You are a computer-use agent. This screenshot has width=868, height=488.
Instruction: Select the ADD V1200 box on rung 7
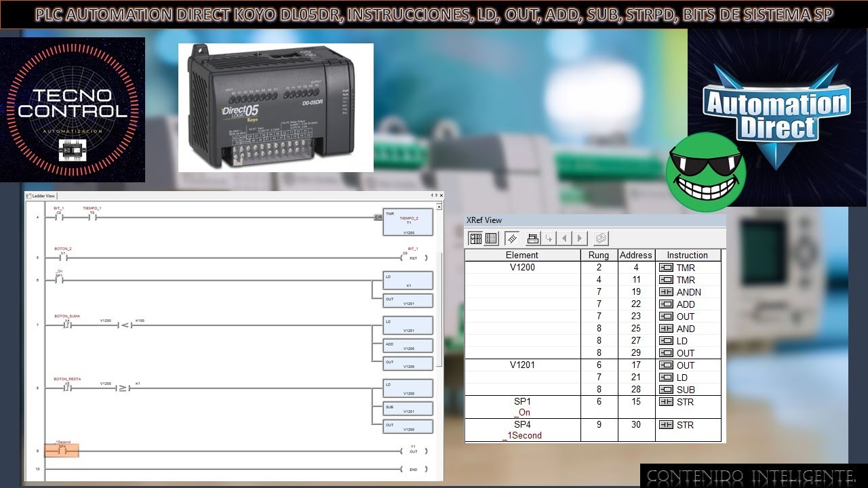408,346
